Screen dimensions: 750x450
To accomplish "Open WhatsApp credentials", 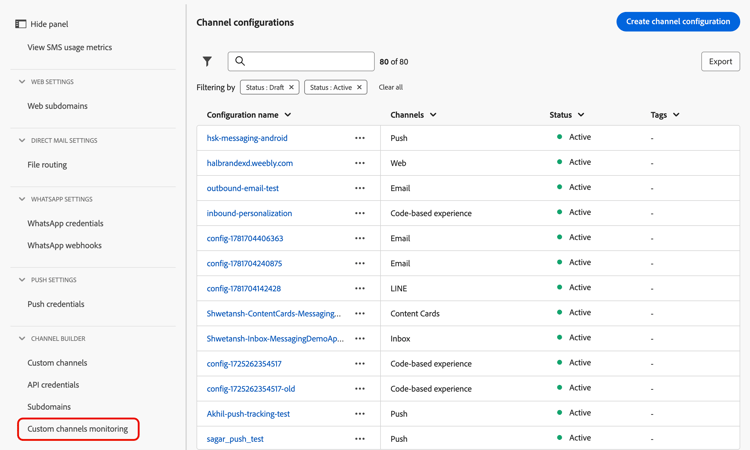I will pyautogui.click(x=65, y=223).
